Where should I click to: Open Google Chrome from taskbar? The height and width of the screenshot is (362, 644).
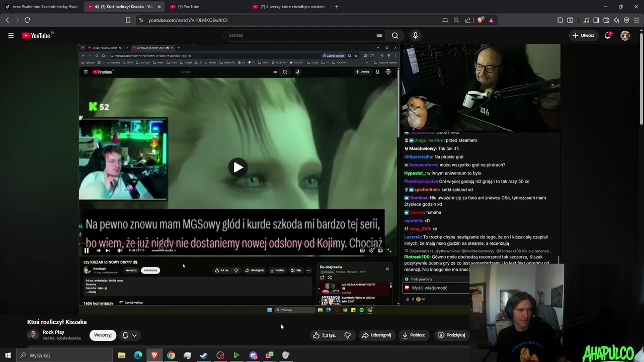[171, 355]
